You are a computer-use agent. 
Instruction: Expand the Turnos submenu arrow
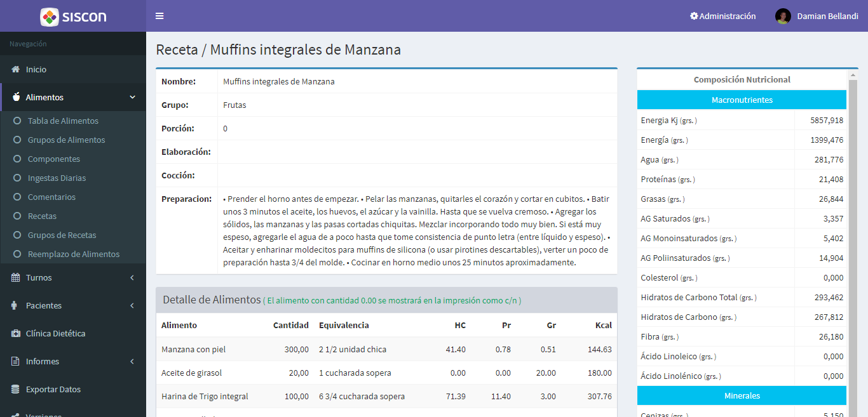click(x=132, y=277)
